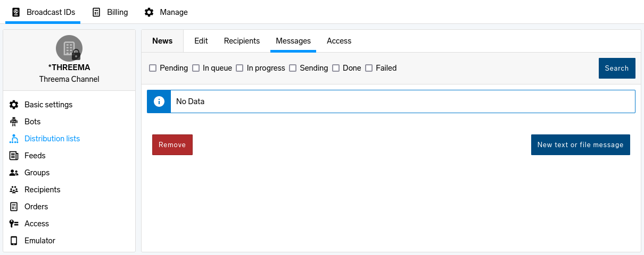Image resolution: width=644 pixels, height=255 pixels.
Task: Open Bots via robot icon
Action: pos(14,122)
